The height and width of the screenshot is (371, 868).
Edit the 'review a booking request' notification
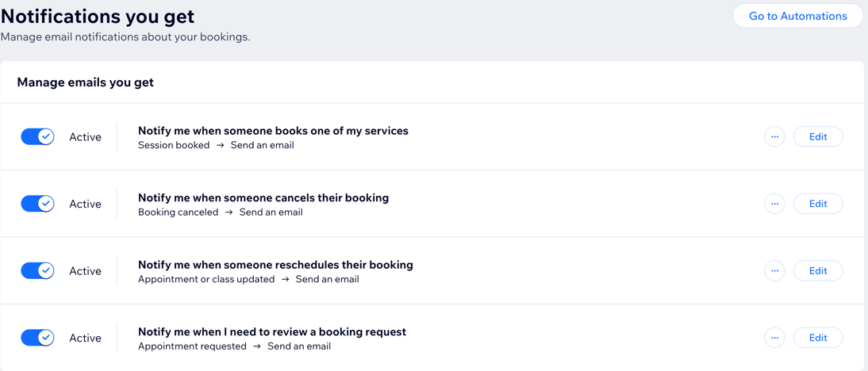tap(818, 338)
